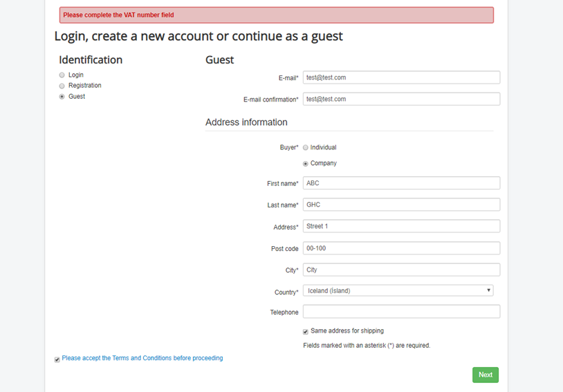Select the Address text field
The height and width of the screenshot is (392, 563).
coord(401,226)
